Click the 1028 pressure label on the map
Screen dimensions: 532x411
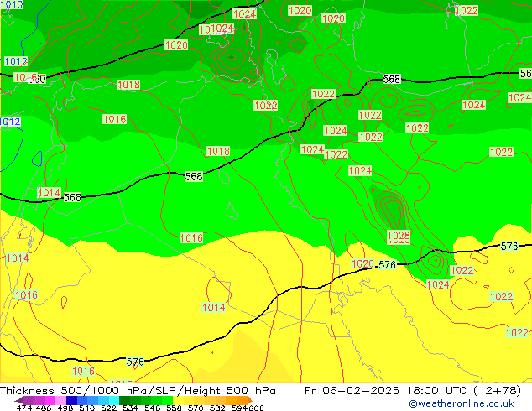399,235
